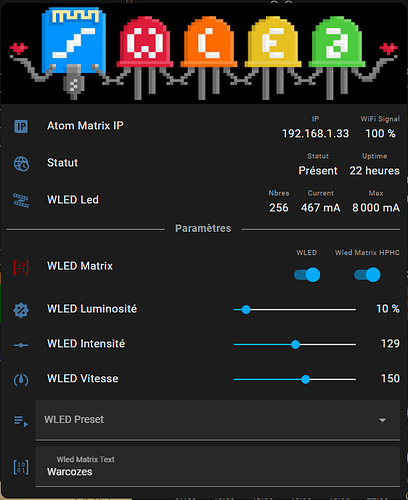Click the red matrix icon beside WLED Matrix
The image size is (408, 500).
(x=21, y=267)
